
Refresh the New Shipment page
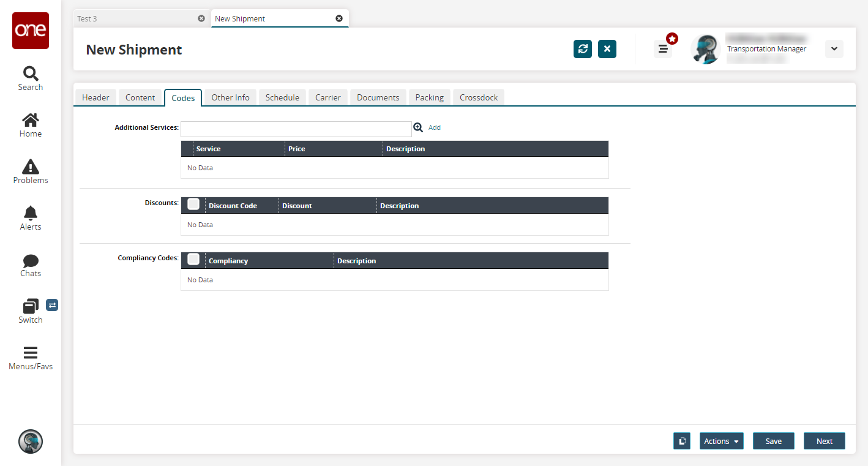pos(583,49)
